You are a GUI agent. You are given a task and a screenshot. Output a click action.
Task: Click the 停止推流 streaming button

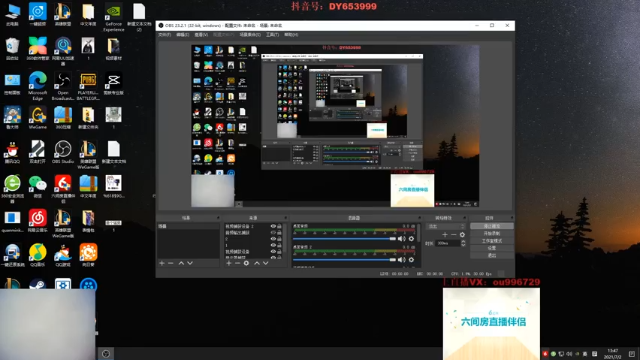(x=491, y=226)
